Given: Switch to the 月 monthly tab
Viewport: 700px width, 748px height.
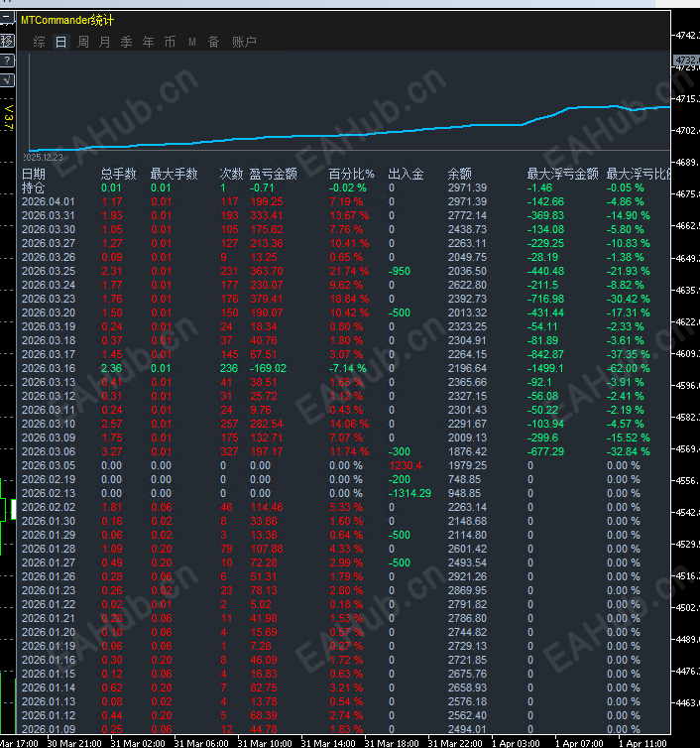Looking at the screenshot, I should [x=104, y=42].
